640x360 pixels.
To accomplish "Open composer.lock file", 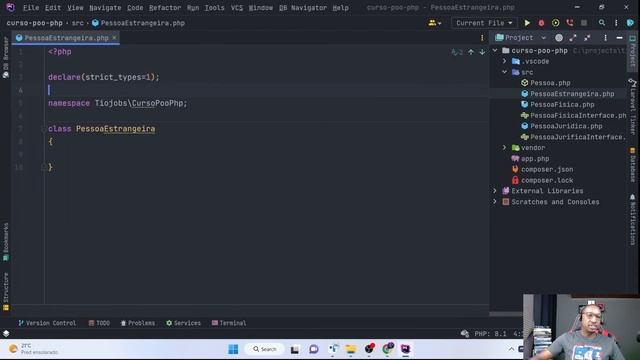I will [x=547, y=180].
